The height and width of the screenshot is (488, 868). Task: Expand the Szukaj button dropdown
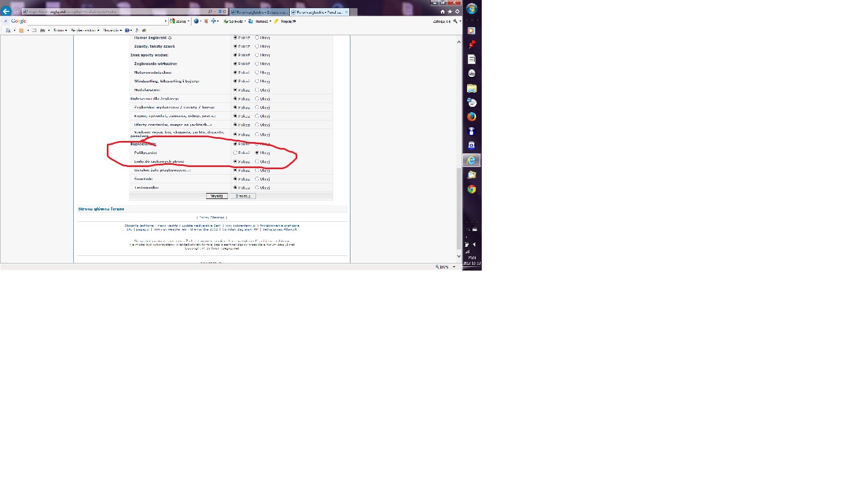(x=188, y=21)
